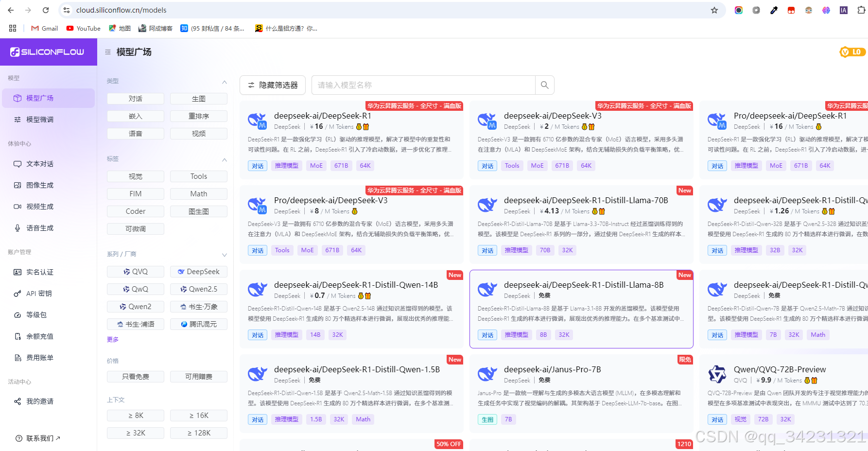Toggle the 可用赠费 price filter

pyautogui.click(x=199, y=377)
